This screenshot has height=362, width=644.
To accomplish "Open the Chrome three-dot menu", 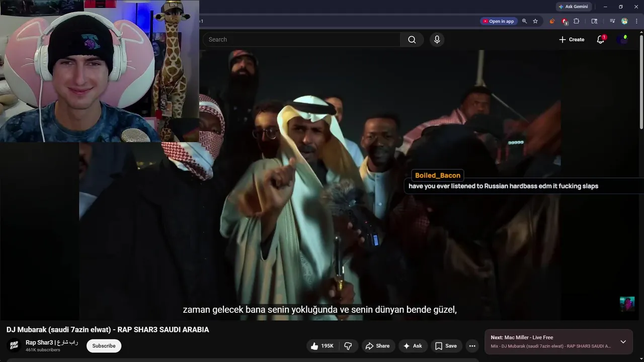I will coord(636,21).
